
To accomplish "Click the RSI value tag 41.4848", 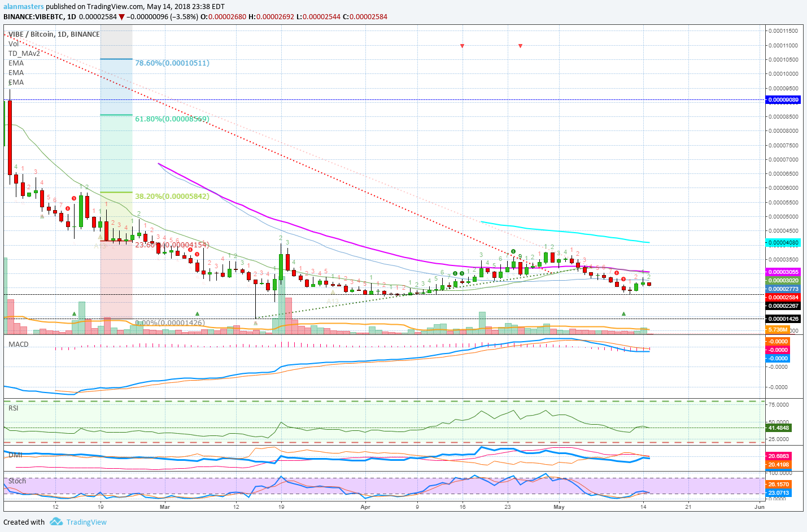I will (x=778, y=428).
